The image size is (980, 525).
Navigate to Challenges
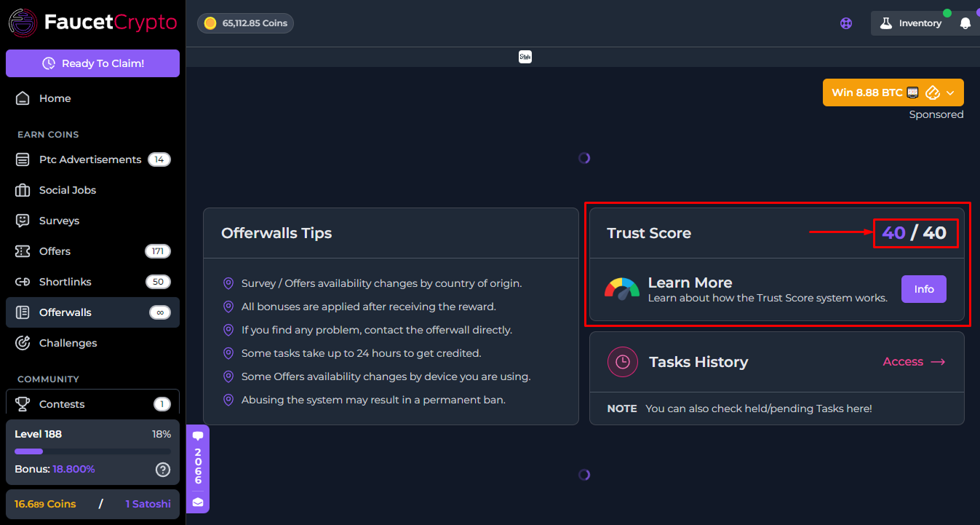(x=92, y=343)
